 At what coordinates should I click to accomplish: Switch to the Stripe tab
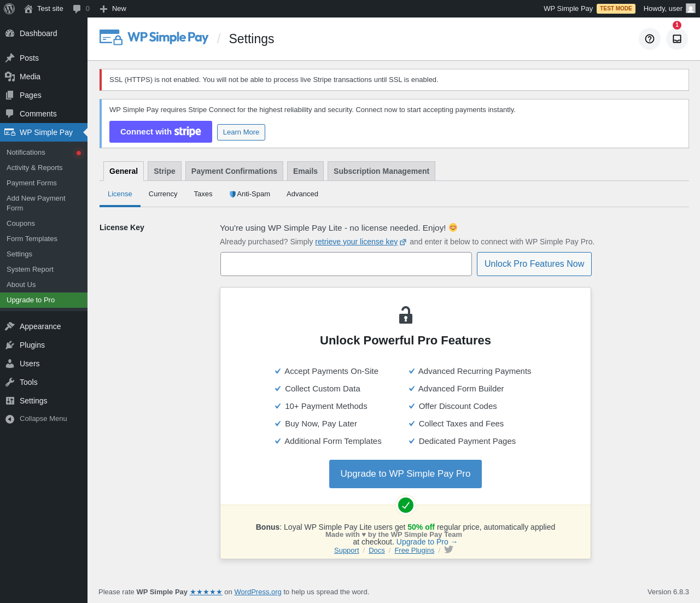(x=165, y=171)
